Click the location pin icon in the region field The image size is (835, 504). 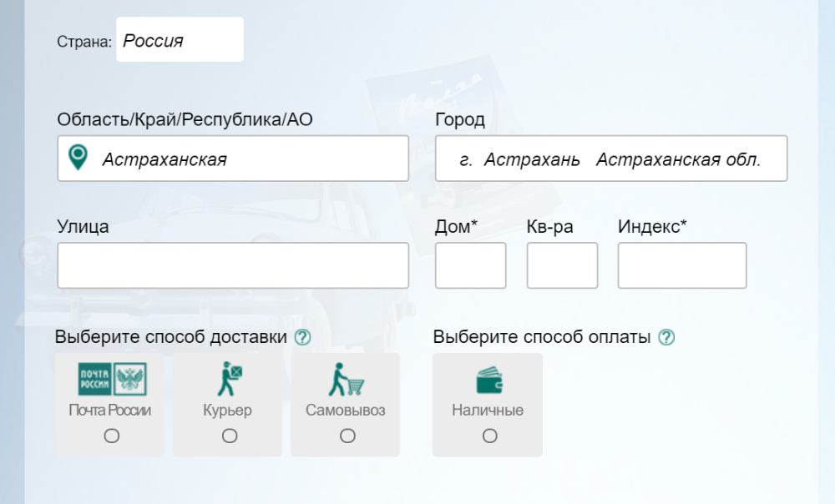point(78,158)
